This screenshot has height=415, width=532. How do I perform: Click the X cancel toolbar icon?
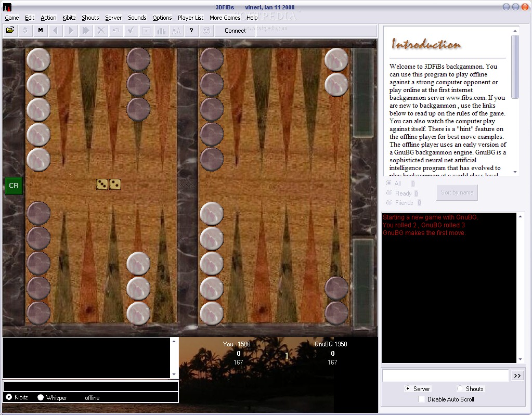tap(101, 31)
